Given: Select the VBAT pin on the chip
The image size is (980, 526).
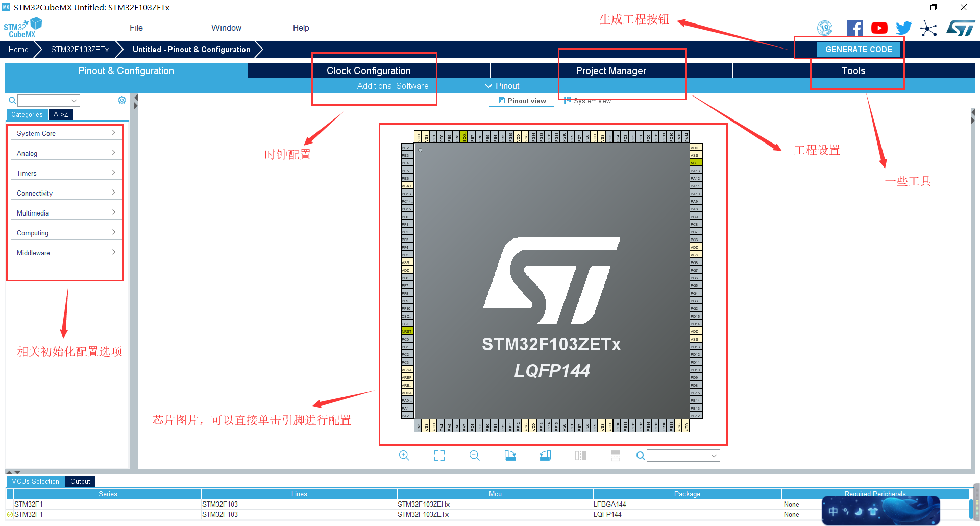Looking at the screenshot, I should pyautogui.click(x=407, y=186).
